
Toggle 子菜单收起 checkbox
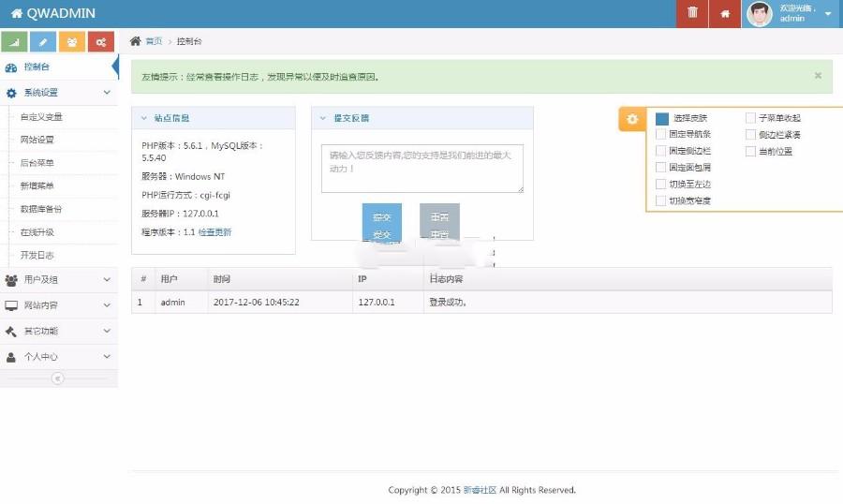tap(750, 118)
